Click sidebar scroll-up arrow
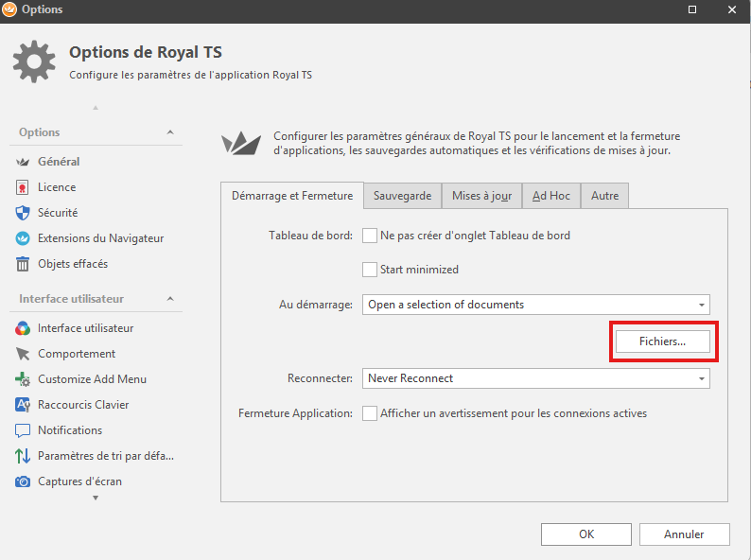This screenshot has width=751, height=560. (x=96, y=108)
